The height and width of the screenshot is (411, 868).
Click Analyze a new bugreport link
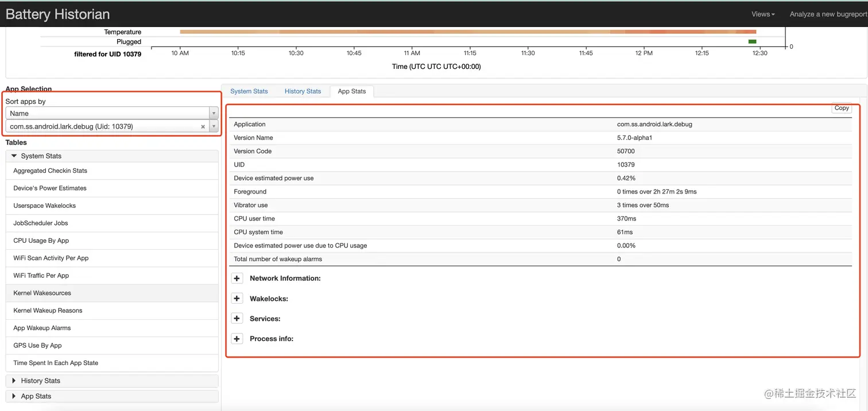point(828,14)
